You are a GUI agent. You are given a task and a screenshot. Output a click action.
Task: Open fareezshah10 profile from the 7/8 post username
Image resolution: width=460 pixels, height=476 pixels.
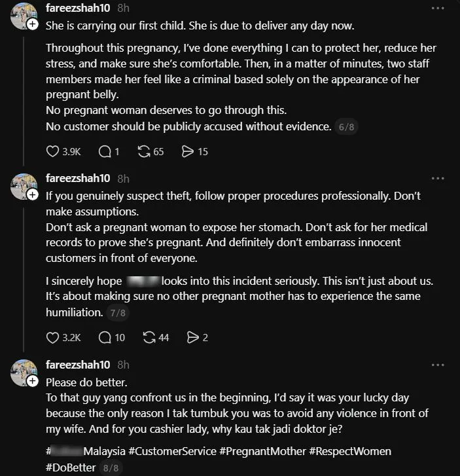coord(78,178)
